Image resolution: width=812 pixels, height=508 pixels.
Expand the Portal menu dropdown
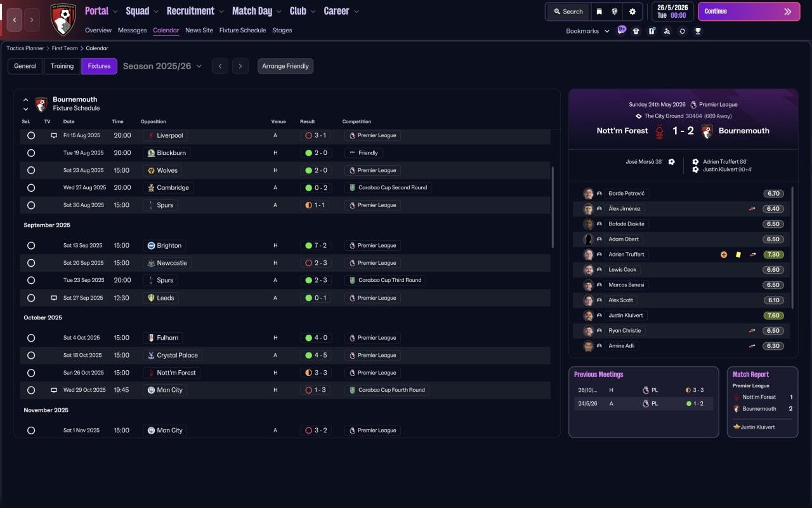[115, 11]
